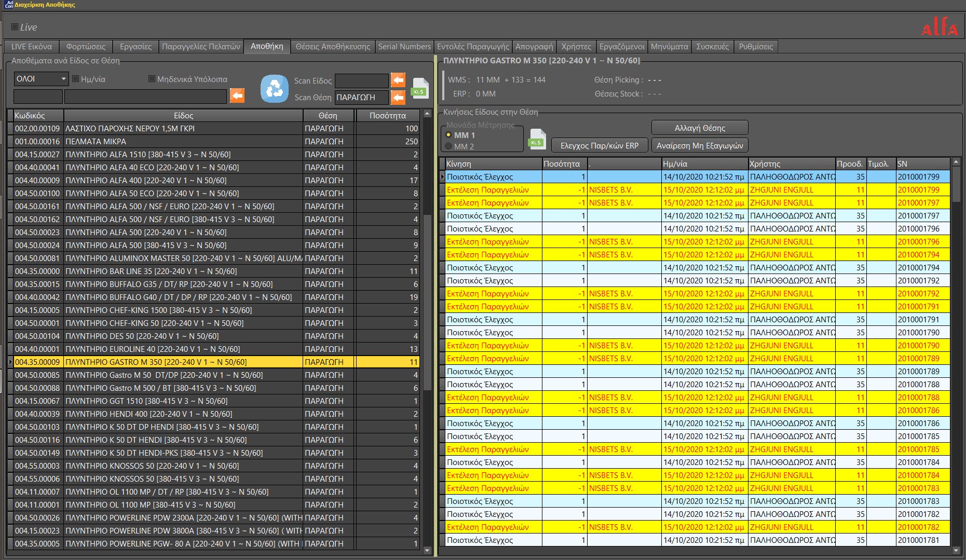Click orange arrow next to Scan Είδος field
The width and height of the screenshot is (966, 560).
(x=398, y=80)
